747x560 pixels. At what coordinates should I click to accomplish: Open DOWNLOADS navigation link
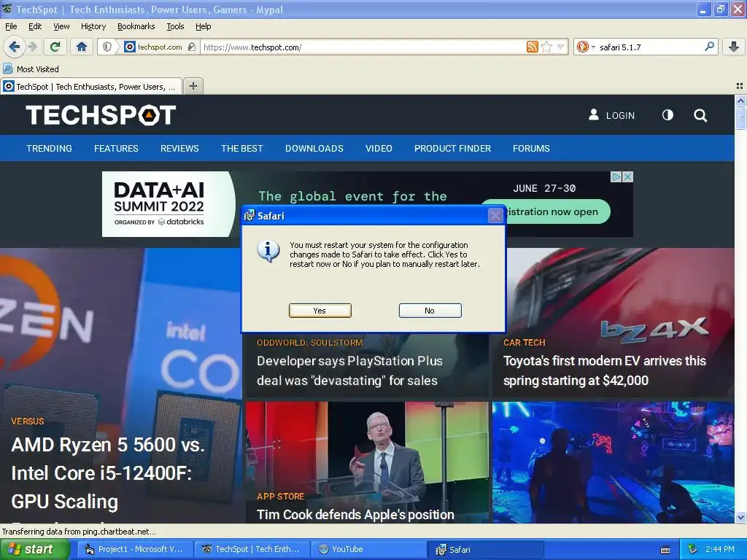[314, 149]
